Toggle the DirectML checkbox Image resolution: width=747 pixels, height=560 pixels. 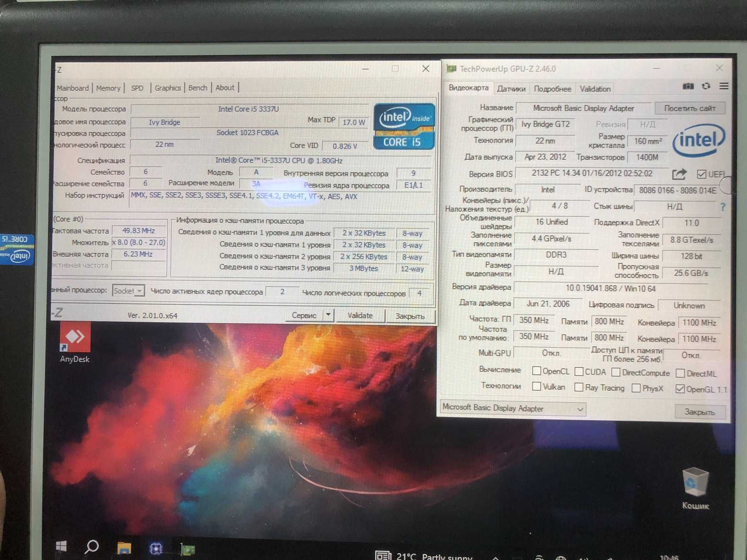click(x=680, y=373)
